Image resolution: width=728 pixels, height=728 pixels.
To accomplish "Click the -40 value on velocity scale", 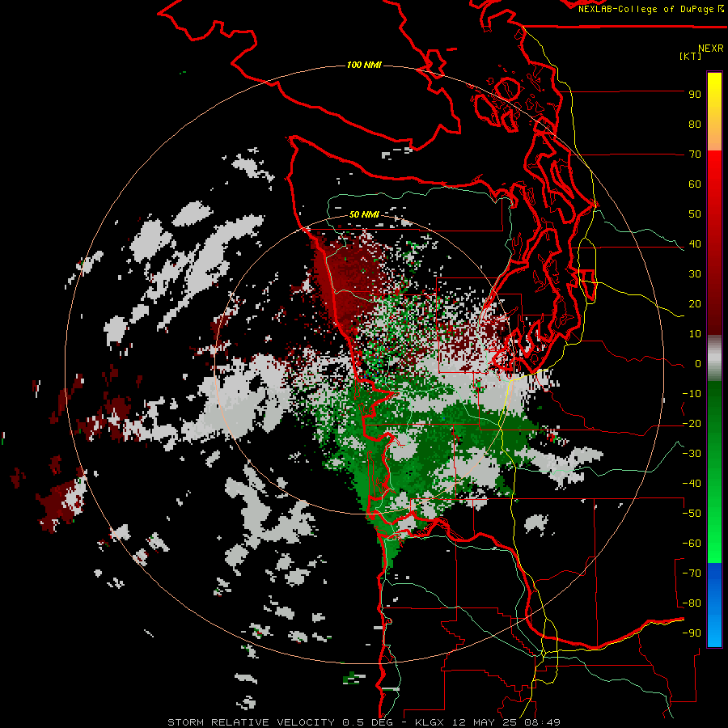I will coord(692,484).
